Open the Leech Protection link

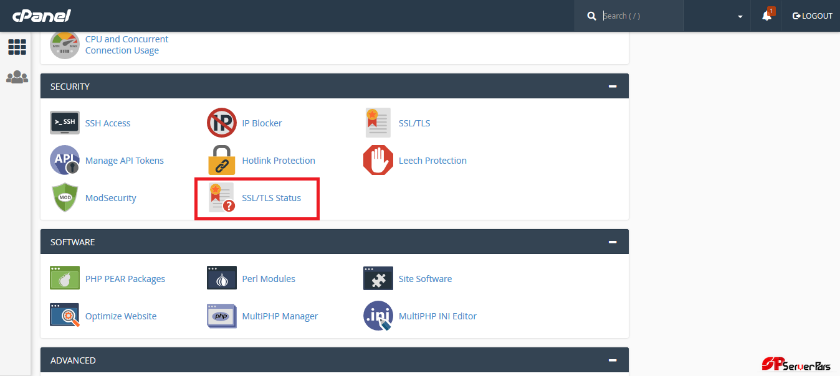[x=432, y=161]
